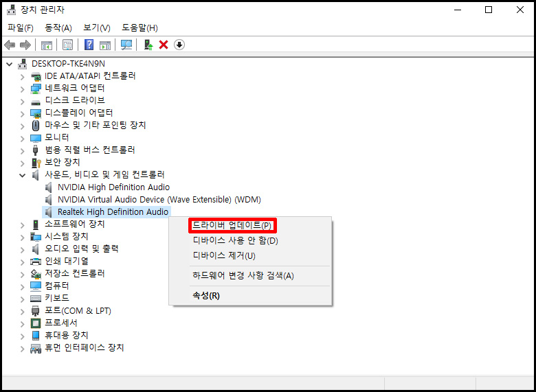Click the 키보드 keyboard icon
Viewport: 536px width, 392px height.
36,298
